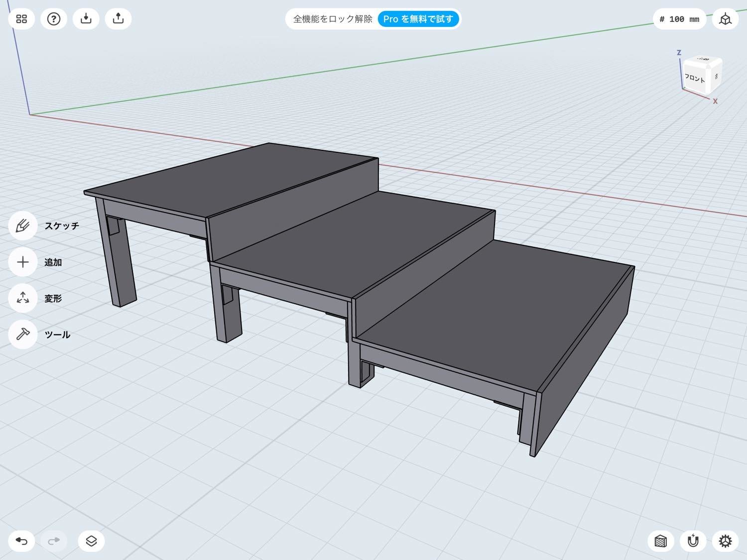Toggle the perspective view cube icon
The height and width of the screenshot is (560, 747).
725,19
